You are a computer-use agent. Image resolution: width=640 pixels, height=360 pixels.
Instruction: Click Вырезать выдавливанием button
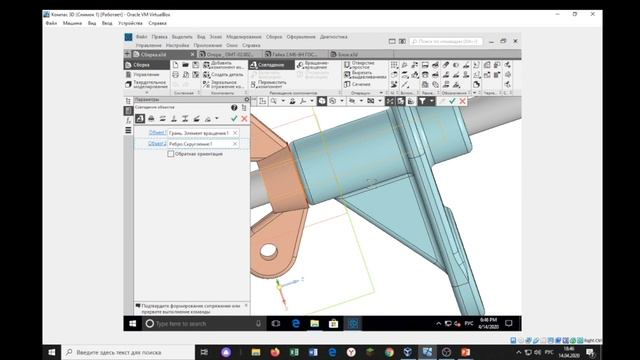(365, 75)
